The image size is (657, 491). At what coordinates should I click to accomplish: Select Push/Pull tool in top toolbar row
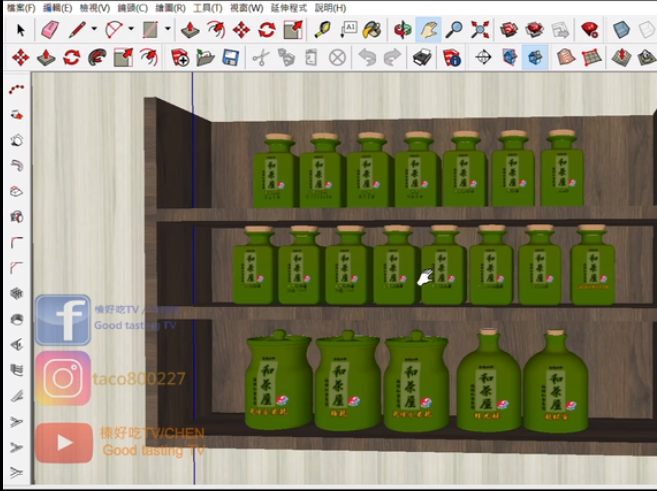(x=190, y=30)
